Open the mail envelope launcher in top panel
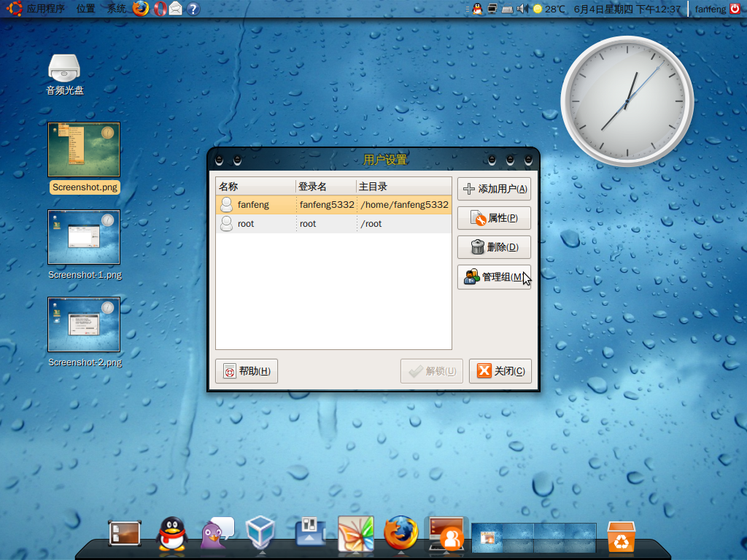The width and height of the screenshot is (747, 560). 176,9
